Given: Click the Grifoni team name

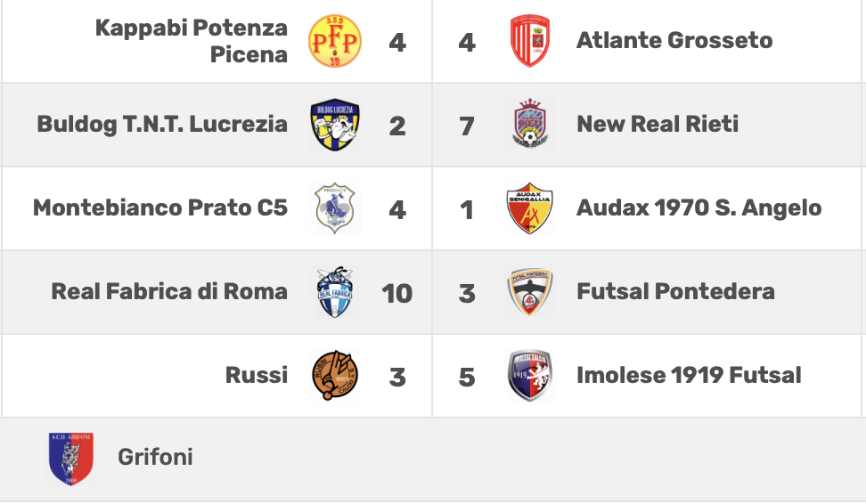Looking at the screenshot, I should tap(155, 458).
